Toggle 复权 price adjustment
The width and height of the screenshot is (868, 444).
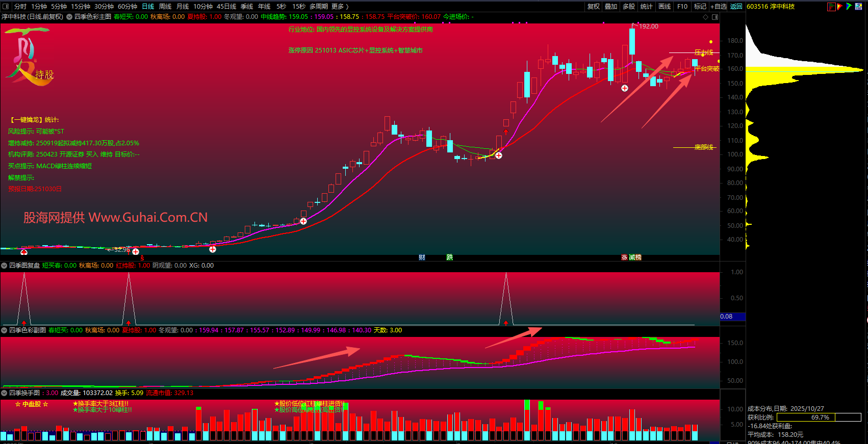593,7
